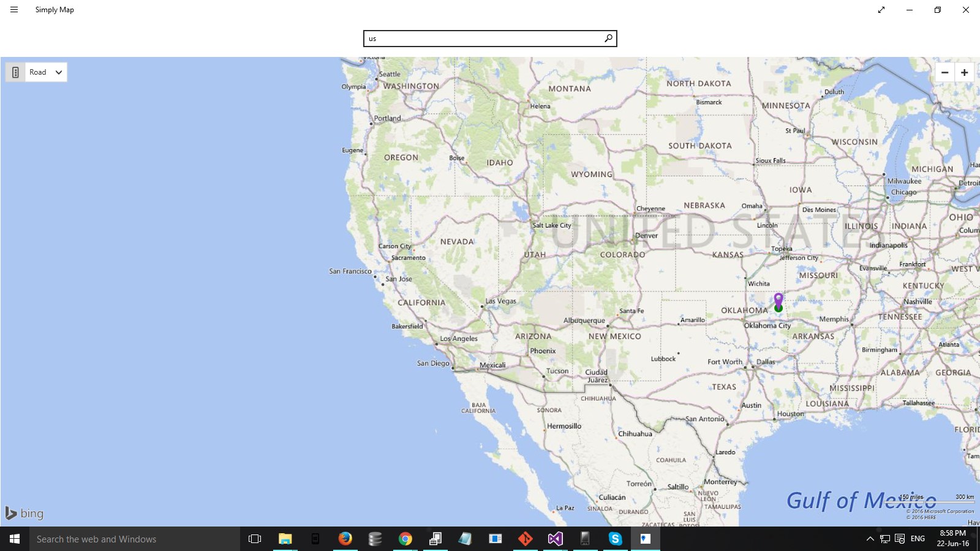The height and width of the screenshot is (551, 980).
Task: Open the network status tray icon
Action: (885, 539)
